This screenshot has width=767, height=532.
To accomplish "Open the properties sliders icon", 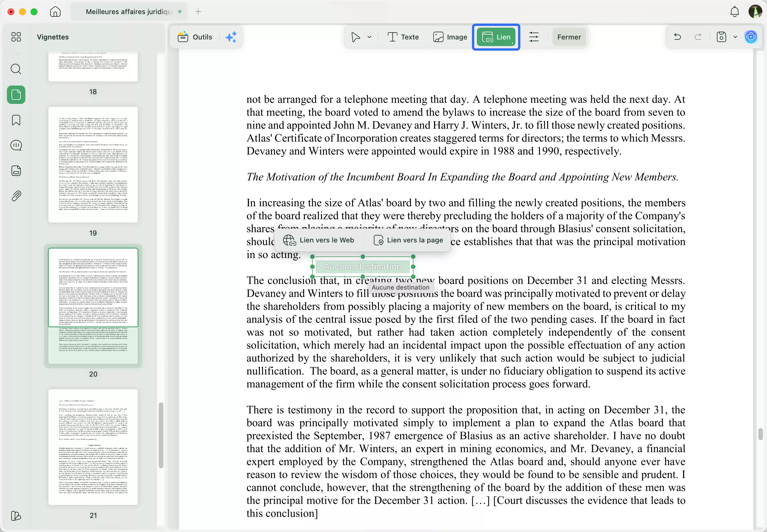I will 534,37.
